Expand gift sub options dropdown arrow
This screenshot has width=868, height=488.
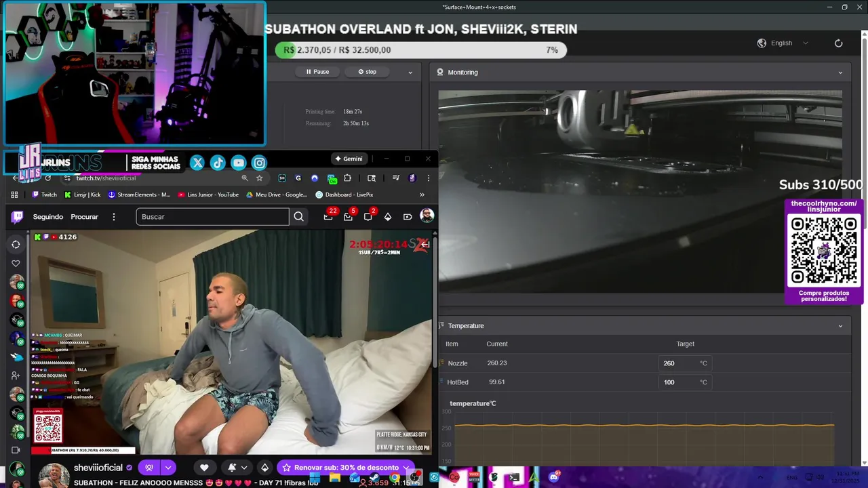click(x=168, y=468)
